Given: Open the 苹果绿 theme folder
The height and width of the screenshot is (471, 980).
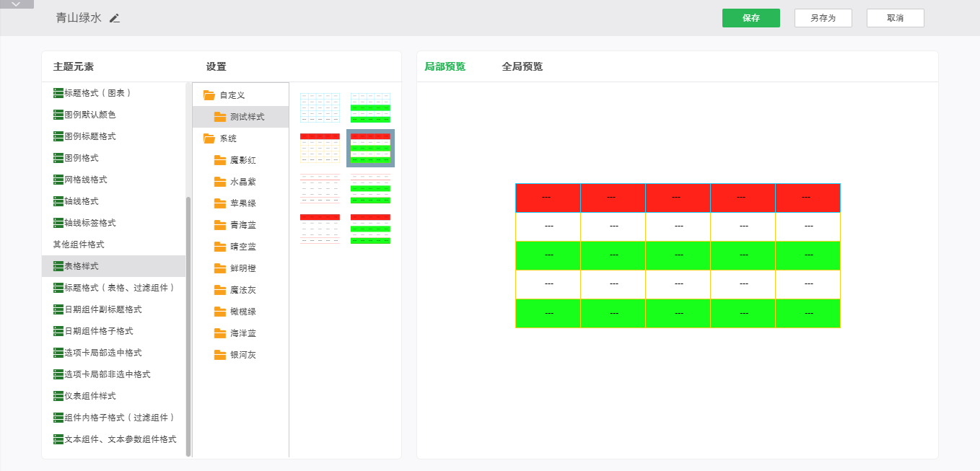Looking at the screenshot, I should [220, 203].
